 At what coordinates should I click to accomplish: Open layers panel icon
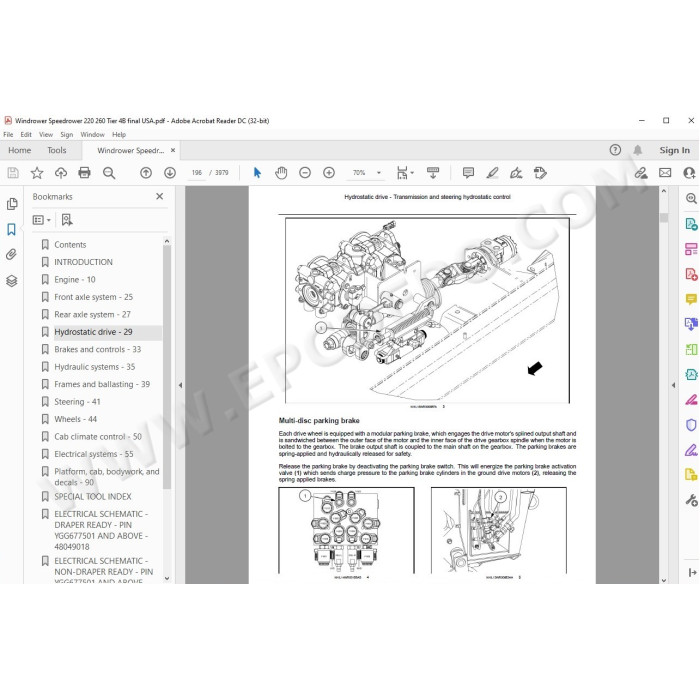[x=12, y=281]
